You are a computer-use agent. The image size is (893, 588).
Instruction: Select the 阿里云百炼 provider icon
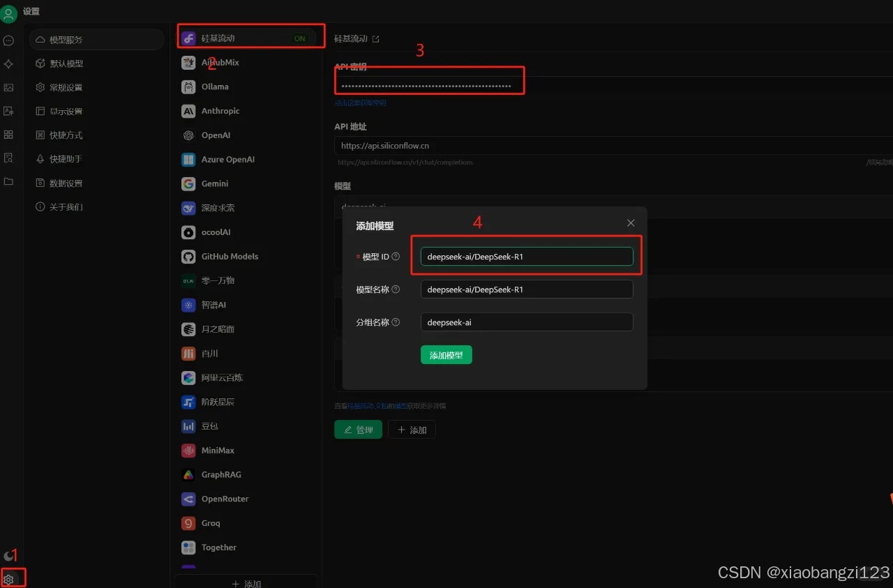(x=188, y=378)
